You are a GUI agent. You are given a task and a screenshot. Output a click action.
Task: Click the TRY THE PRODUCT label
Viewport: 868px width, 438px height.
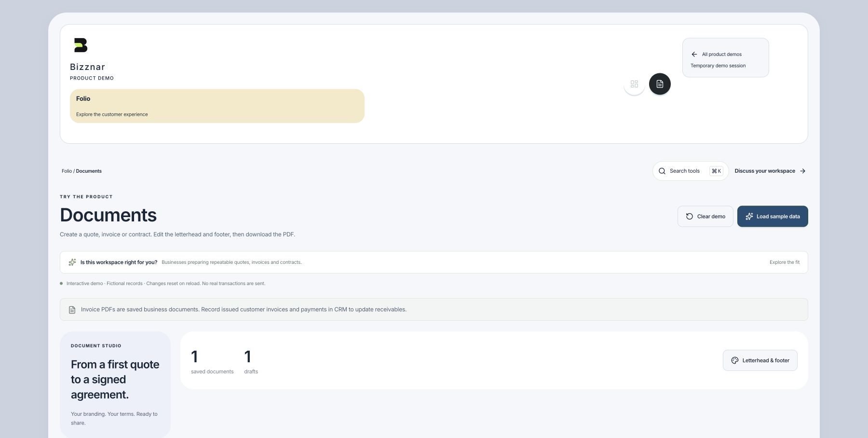click(86, 197)
